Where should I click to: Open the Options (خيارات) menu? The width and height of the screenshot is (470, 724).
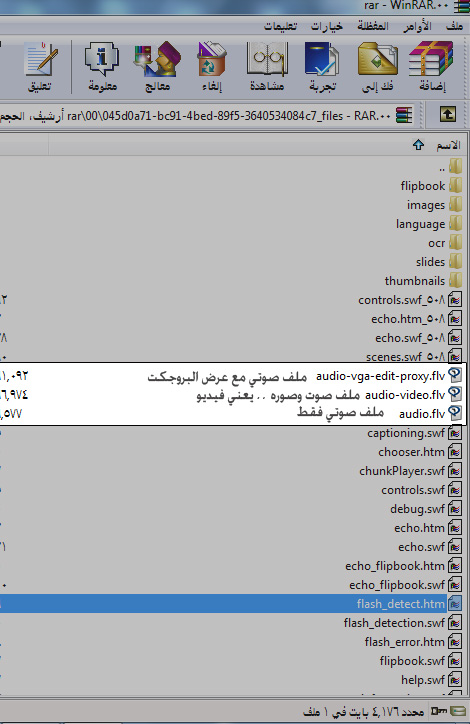tap(326, 26)
